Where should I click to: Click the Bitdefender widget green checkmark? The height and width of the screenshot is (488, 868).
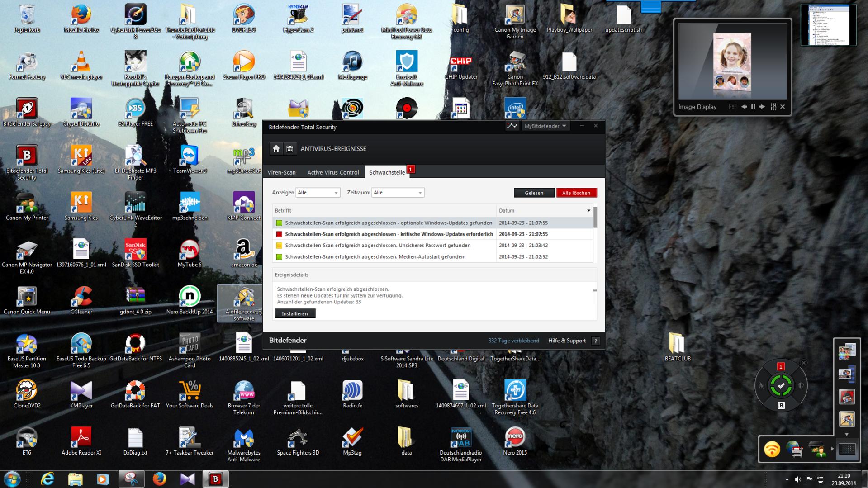[781, 386]
